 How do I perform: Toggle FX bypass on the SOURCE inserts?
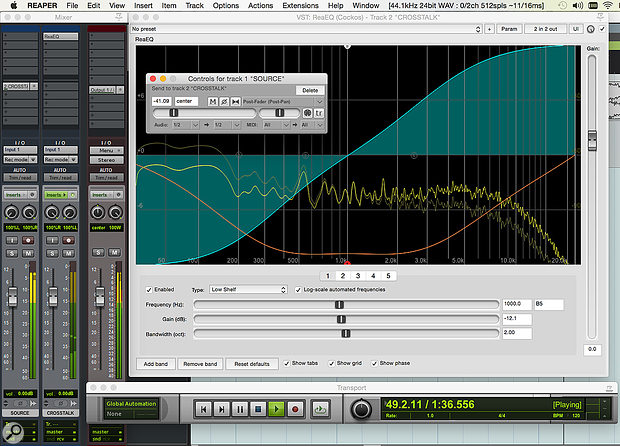[32, 195]
